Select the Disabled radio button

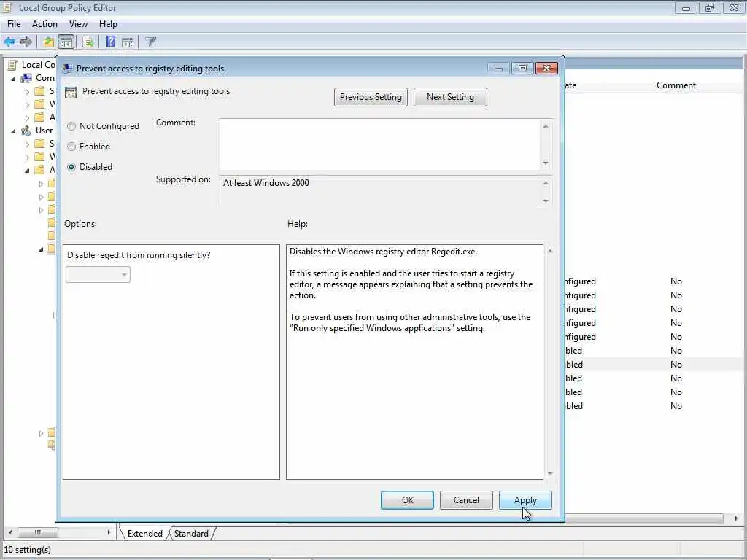(x=71, y=167)
